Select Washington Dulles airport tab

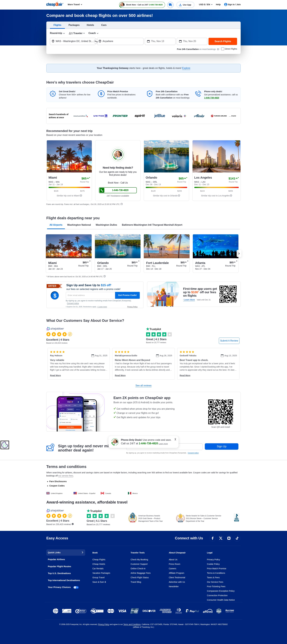point(106,225)
